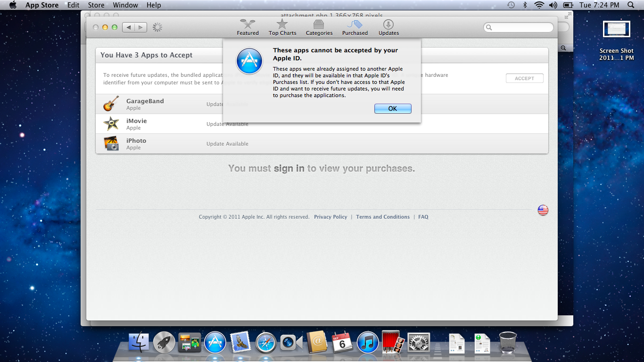
Task: Click the Wi-Fi status icon
Action: pos(539,5)
